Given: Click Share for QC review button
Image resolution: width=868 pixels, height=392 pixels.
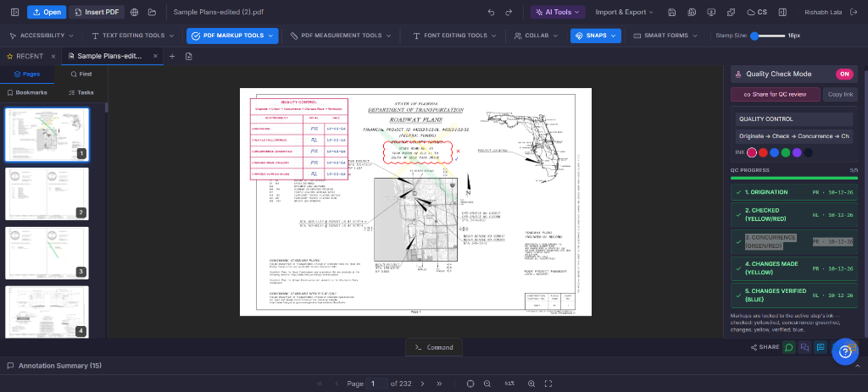Looking at the screenshot, I should point(775,95).
